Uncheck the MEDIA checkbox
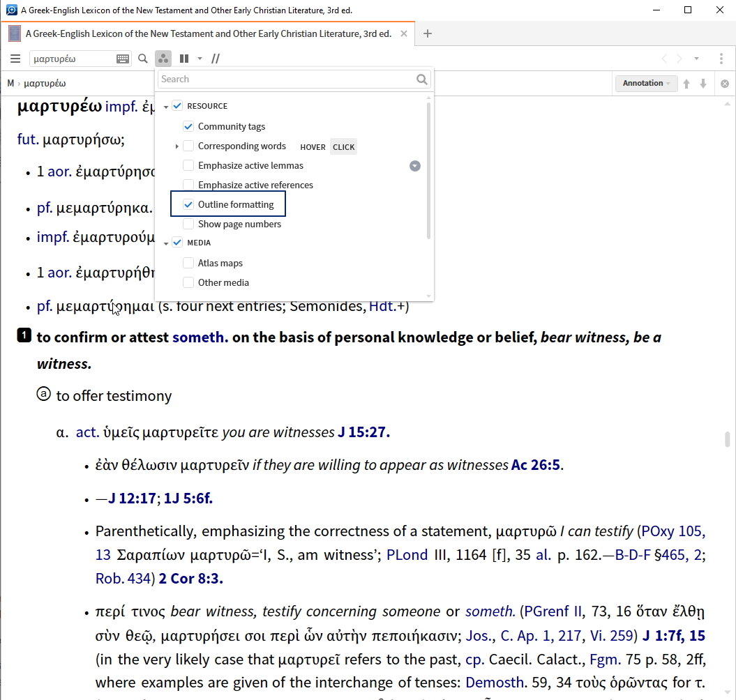 pos(177,243)
